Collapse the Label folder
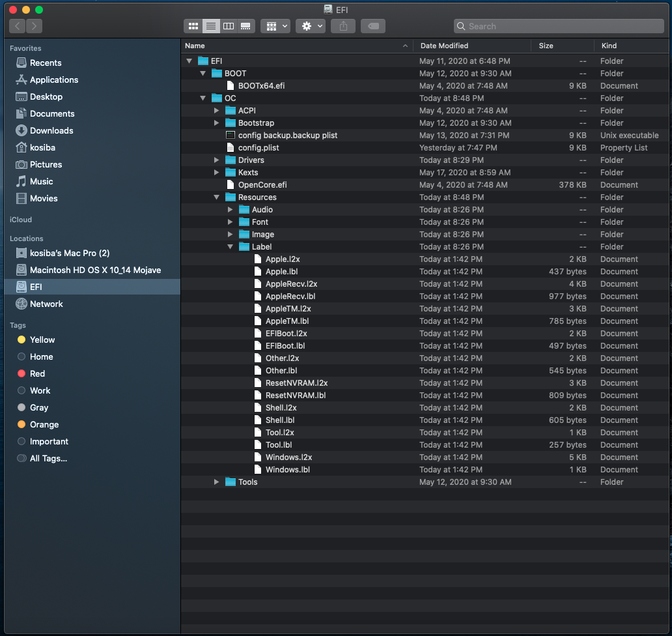Screen dimensions: 672x636 click(230, 246)
